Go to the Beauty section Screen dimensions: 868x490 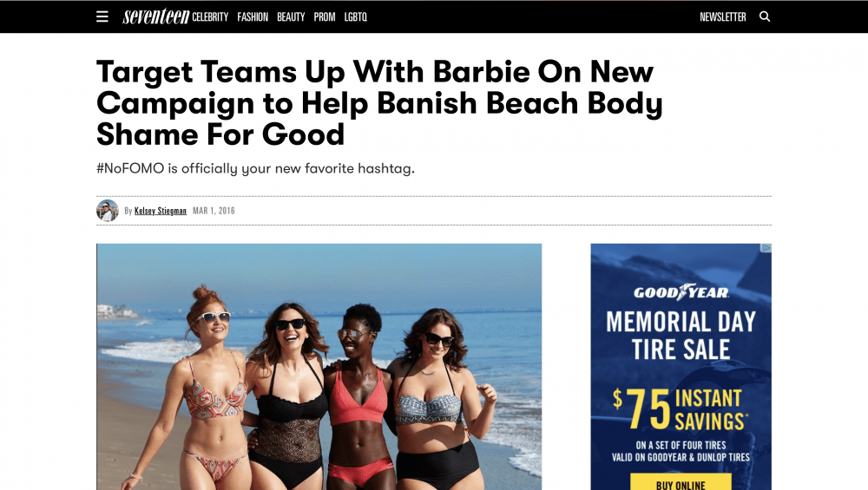click(x=291, y=17)
